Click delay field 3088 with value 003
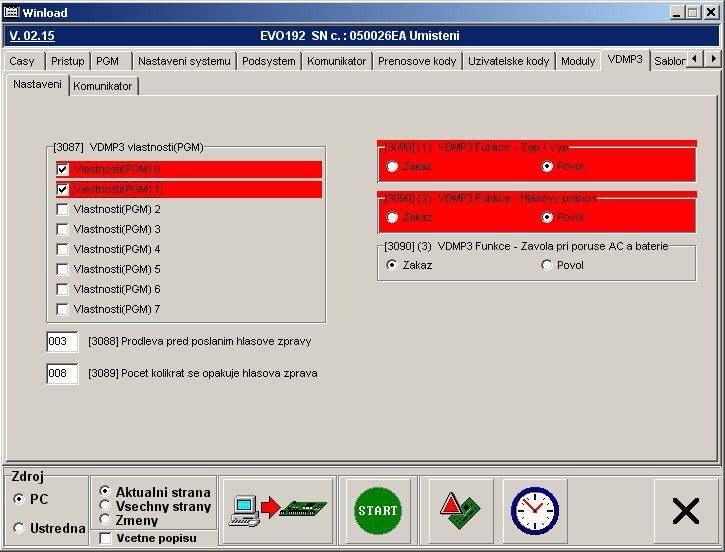 (61, 342)
